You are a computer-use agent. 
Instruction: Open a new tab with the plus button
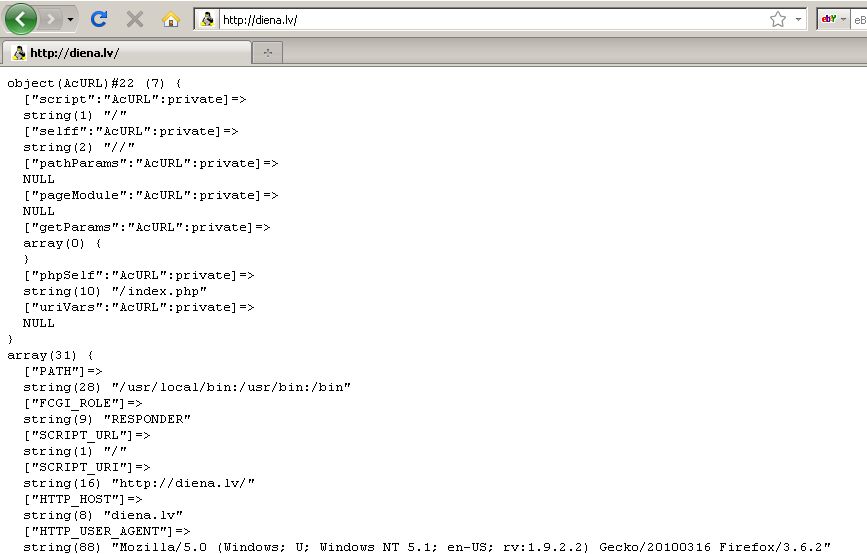pos(268,53)
